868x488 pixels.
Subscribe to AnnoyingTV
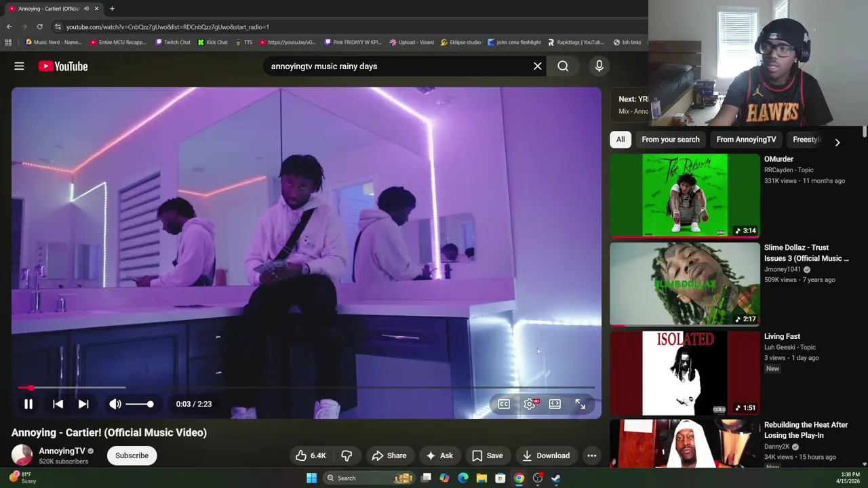[132, 455]
